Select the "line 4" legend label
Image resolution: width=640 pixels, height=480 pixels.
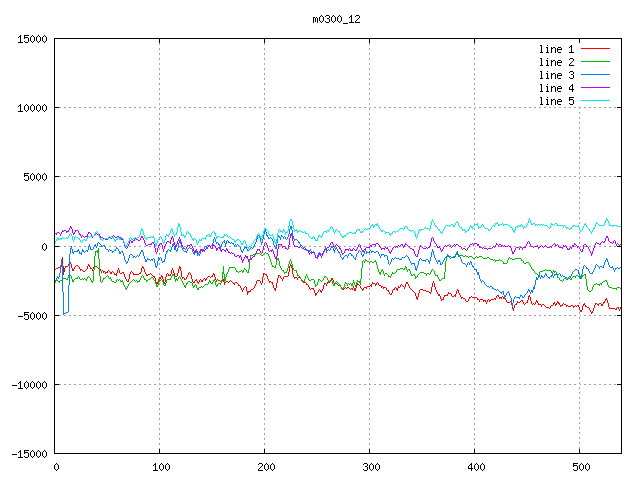point(556,88)
